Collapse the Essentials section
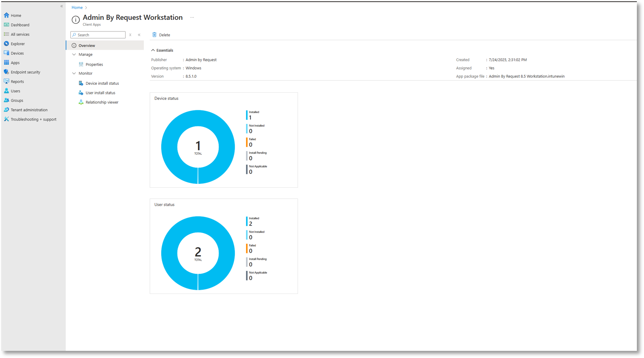 tap(153, 50)
